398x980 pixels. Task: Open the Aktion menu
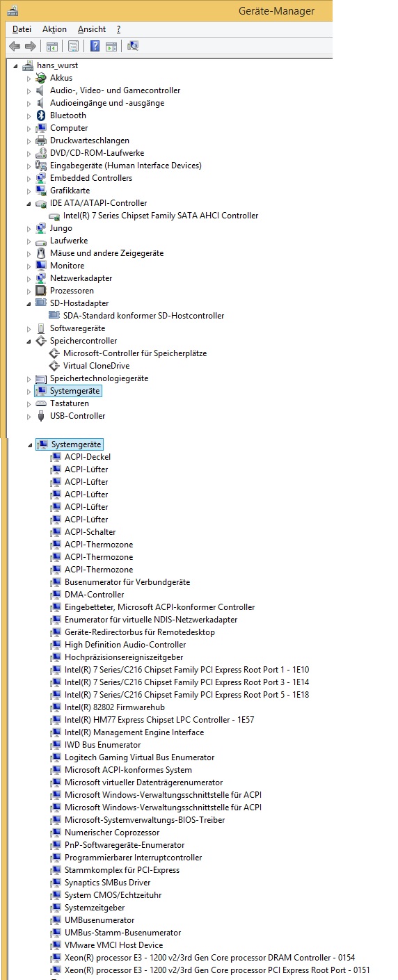[x=54, y=29]
